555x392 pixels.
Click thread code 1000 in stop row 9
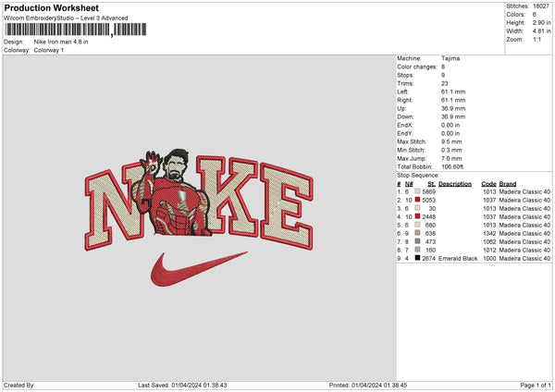point(489,258)
